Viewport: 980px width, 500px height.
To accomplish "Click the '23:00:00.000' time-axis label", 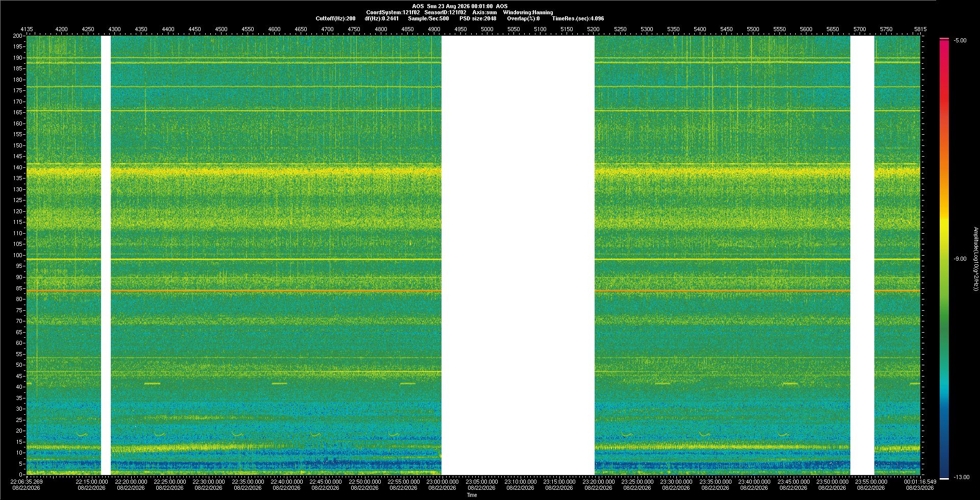I will [x=443, y=481].
